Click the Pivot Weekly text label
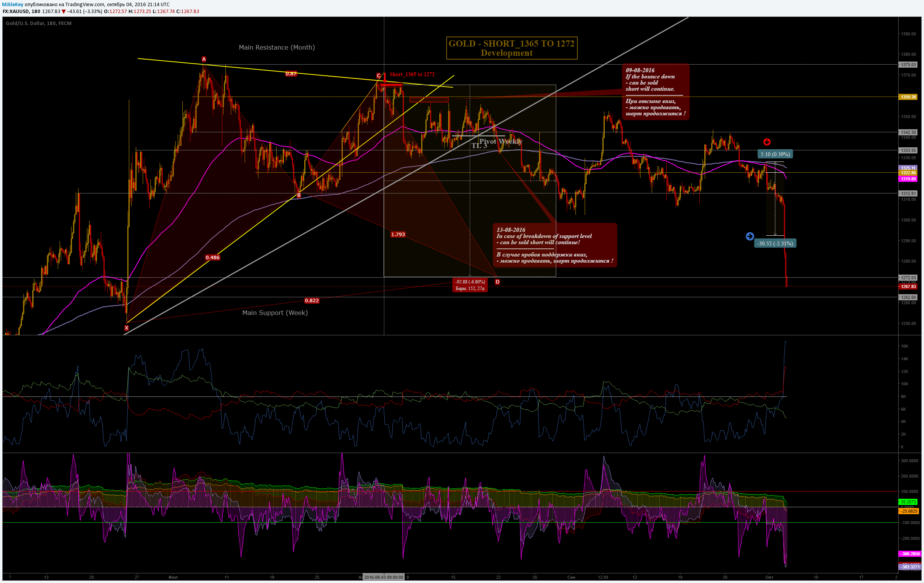This screenshot has width=924, height=583. [x=501, y=142]
